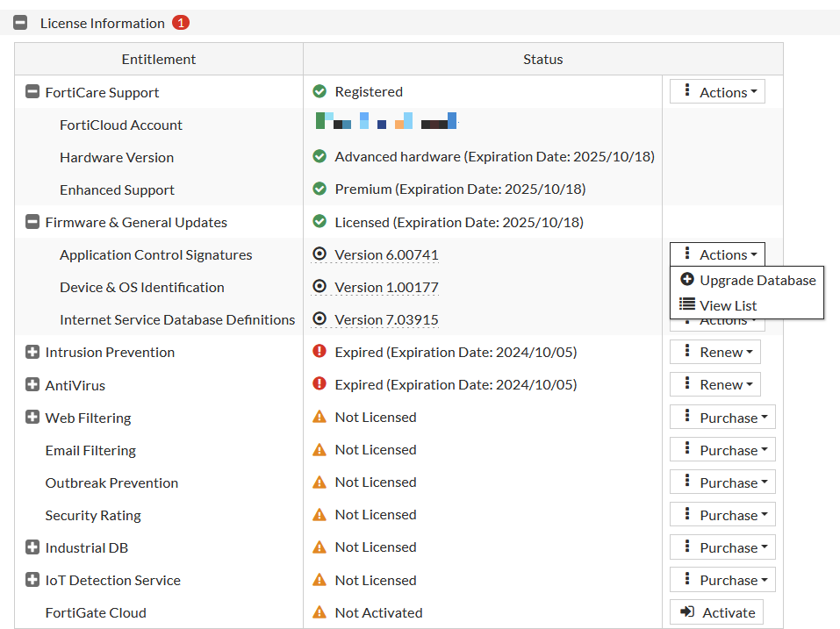Click the Enhanced Support row label
The height and width of the screenshot is (629, 840).
click(x=117, y=190)
